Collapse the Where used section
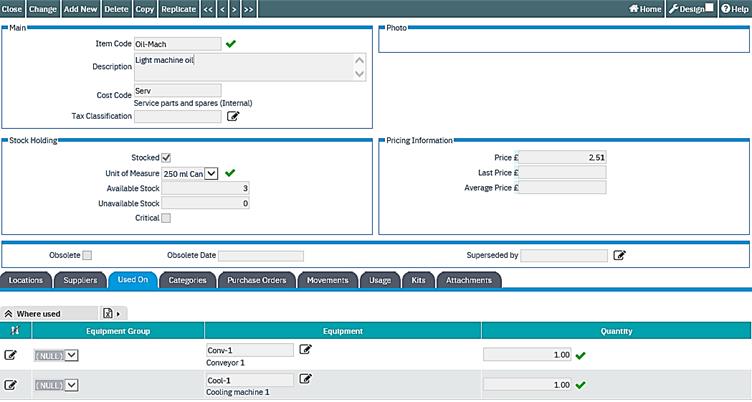Screen dimensions: 752x402 pos(9,313)
